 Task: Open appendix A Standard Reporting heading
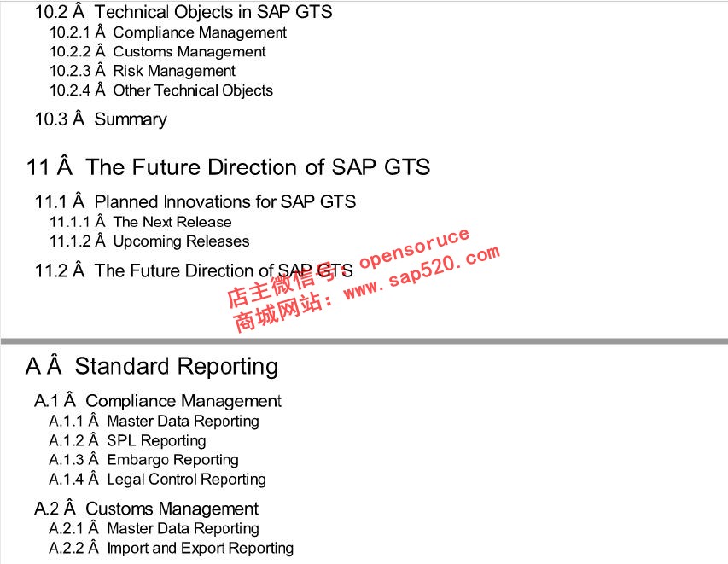[152, 366]
